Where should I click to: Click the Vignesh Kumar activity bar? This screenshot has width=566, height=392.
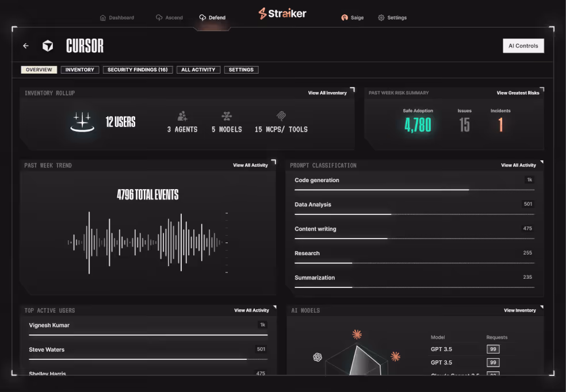148,335
